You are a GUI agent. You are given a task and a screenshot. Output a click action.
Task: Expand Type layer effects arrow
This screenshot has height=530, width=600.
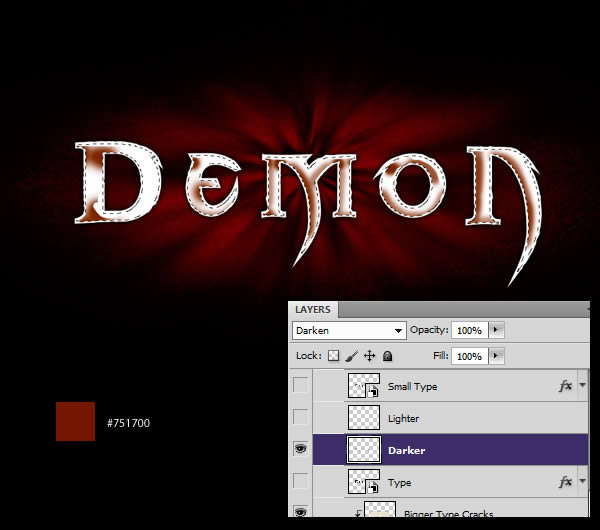(582, 481)
